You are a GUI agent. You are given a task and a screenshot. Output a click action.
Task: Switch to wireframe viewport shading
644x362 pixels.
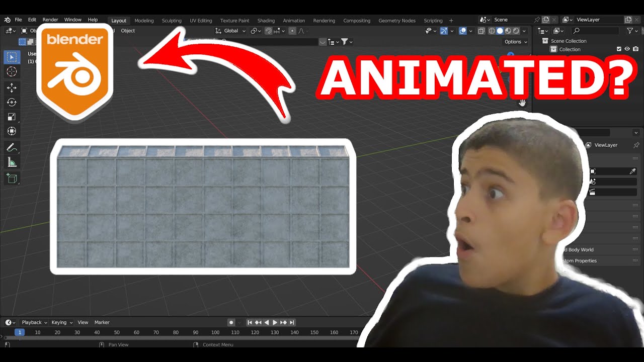pos(492,31)
